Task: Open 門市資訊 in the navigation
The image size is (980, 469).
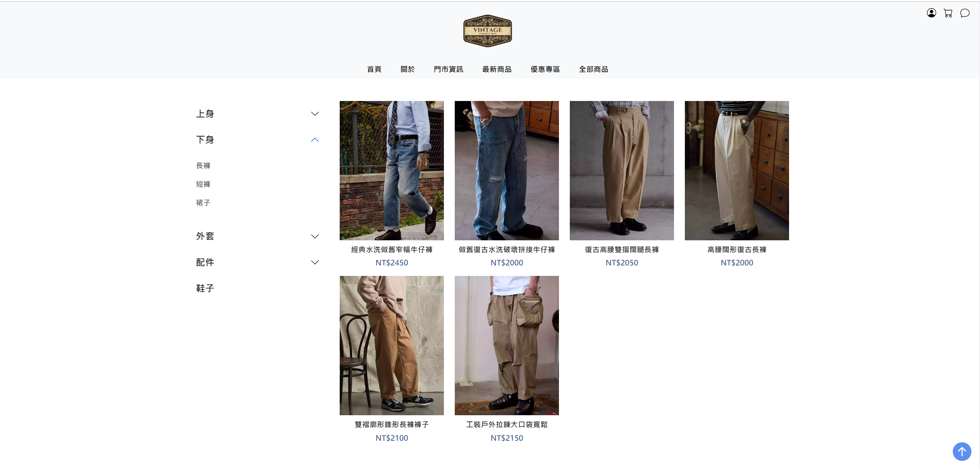Action: pos(449,69)
